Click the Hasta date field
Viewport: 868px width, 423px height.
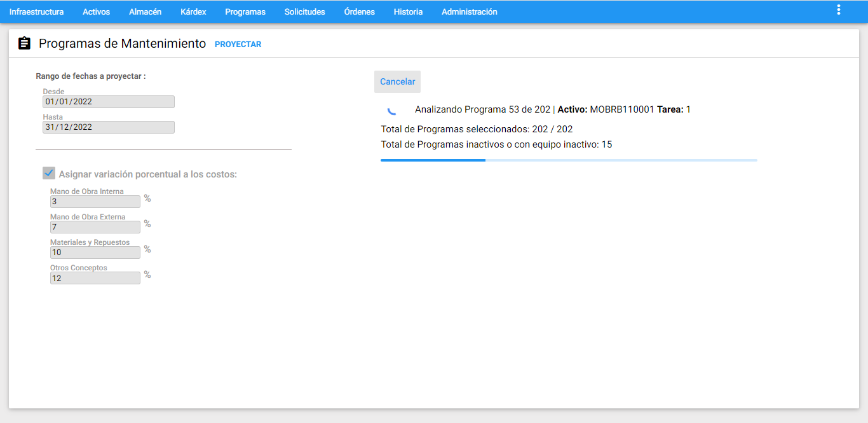tap(109, 127)
